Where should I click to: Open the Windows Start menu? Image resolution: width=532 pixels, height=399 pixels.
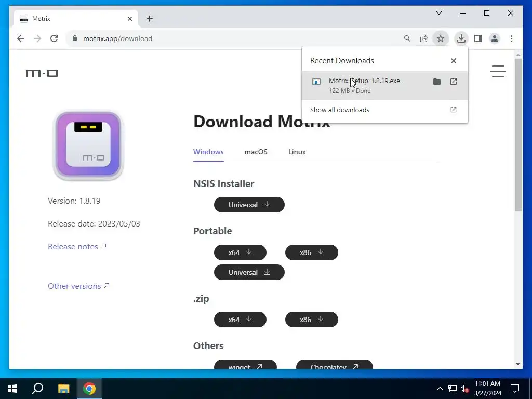[x=12, y=389]
